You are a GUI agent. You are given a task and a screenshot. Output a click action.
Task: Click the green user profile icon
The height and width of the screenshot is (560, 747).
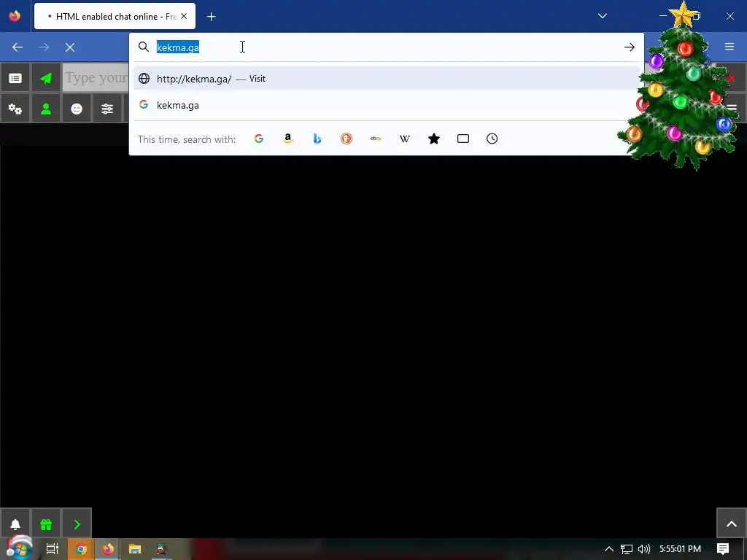46,109
